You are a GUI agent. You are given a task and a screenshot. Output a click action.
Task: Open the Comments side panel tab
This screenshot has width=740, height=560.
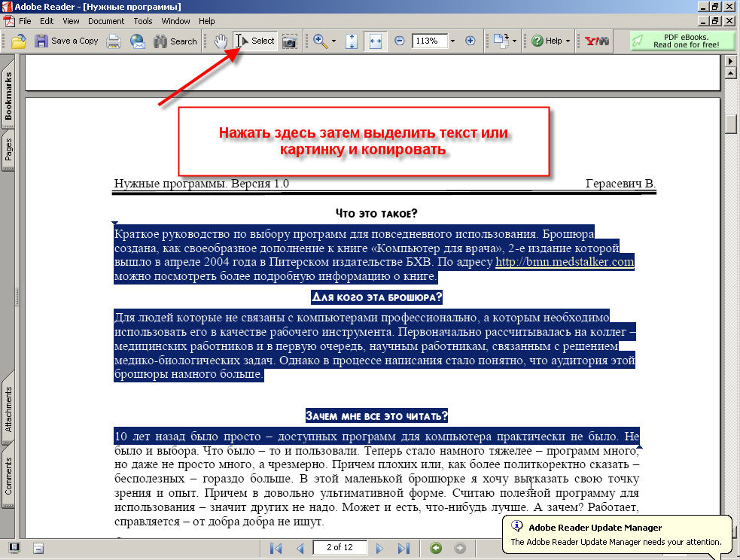8,476
